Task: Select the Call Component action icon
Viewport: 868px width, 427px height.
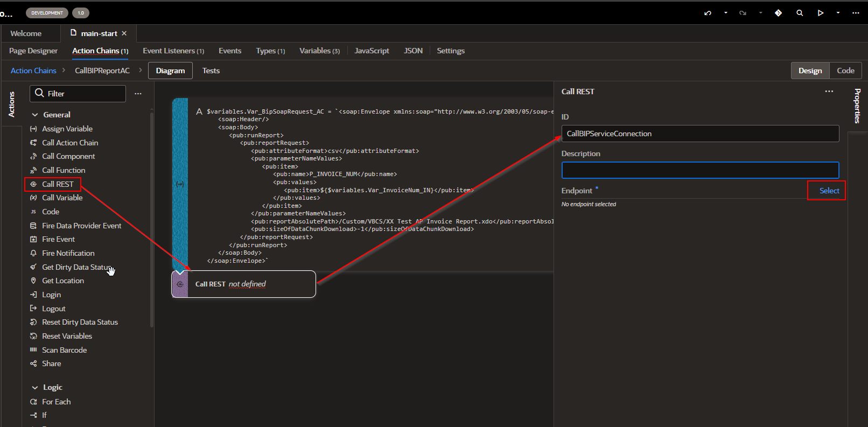Action: pos(33,156)
